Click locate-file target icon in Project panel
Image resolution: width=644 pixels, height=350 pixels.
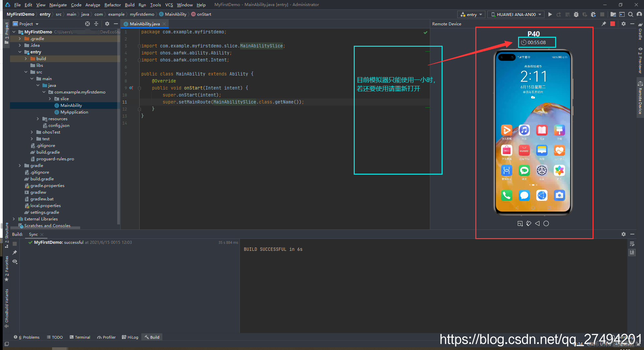coord(88,24)
